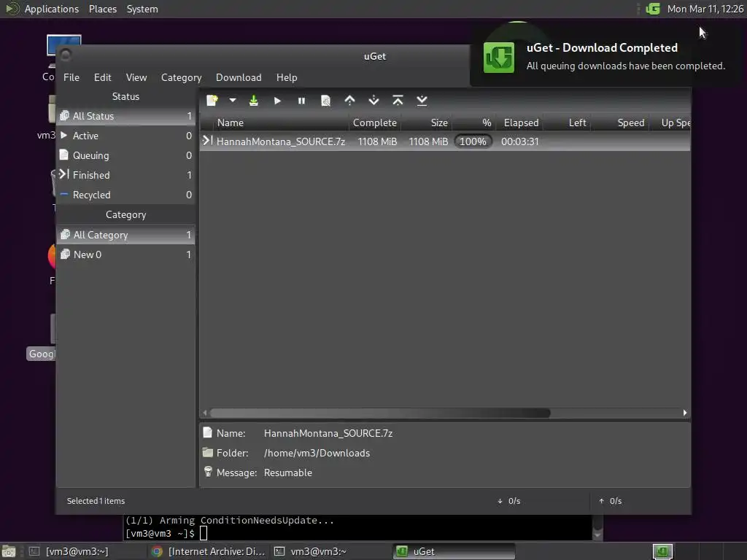Select the New 0 category
747x560 pixels.
point(125,254)
